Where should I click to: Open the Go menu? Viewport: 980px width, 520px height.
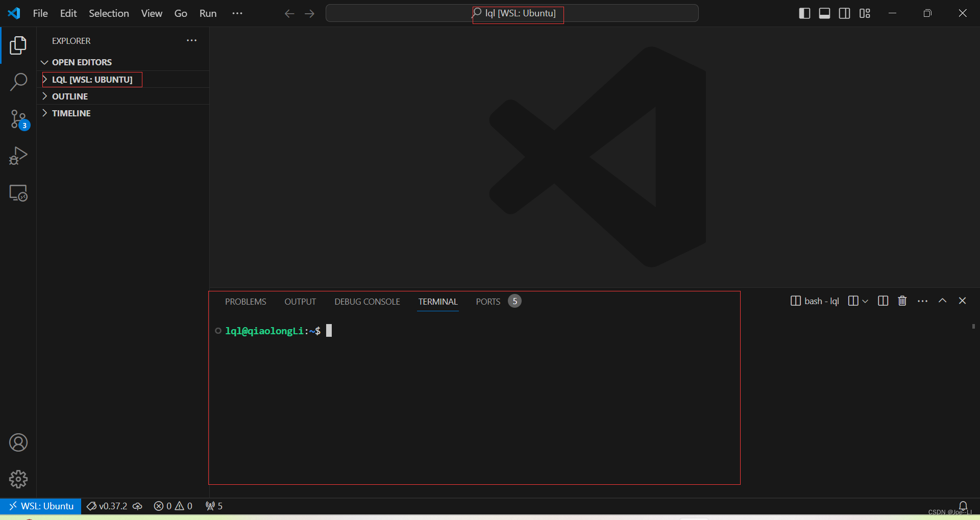coord(181,13)
